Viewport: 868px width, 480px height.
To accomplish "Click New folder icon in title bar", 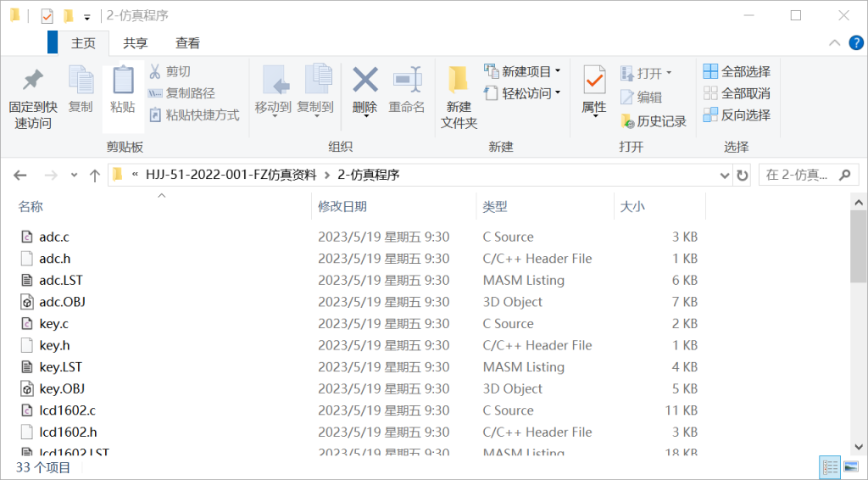I will click(x=68, y=16).
